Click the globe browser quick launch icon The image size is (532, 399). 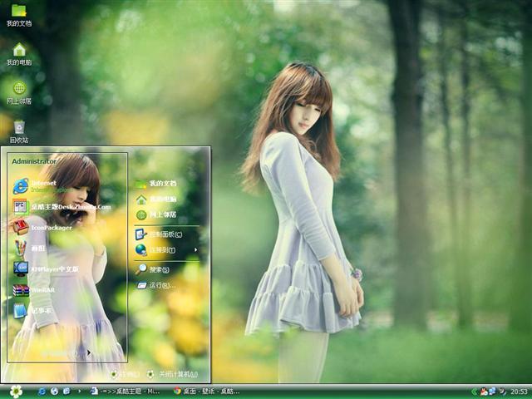(x=54, y=392)
